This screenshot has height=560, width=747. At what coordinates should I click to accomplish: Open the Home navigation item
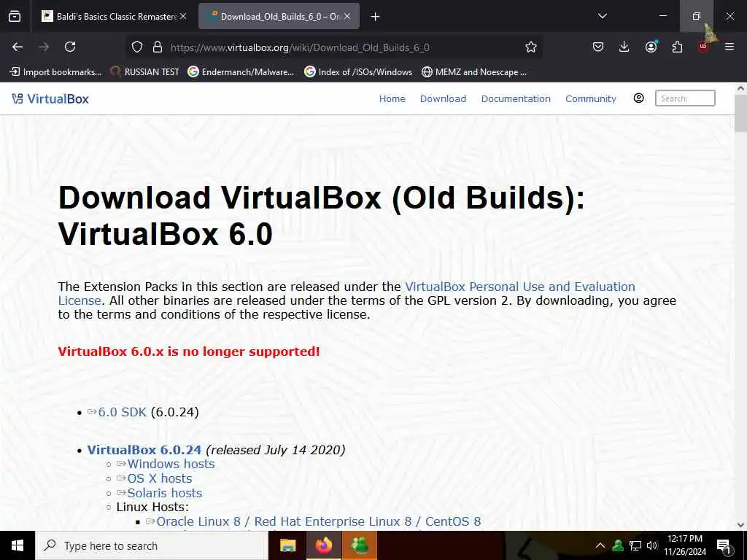(x=392, y=98)
